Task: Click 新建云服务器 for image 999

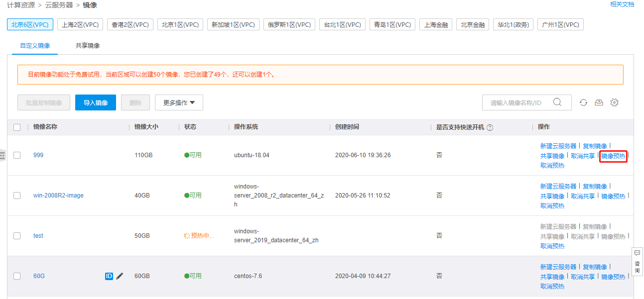Action: pos(558,146)
